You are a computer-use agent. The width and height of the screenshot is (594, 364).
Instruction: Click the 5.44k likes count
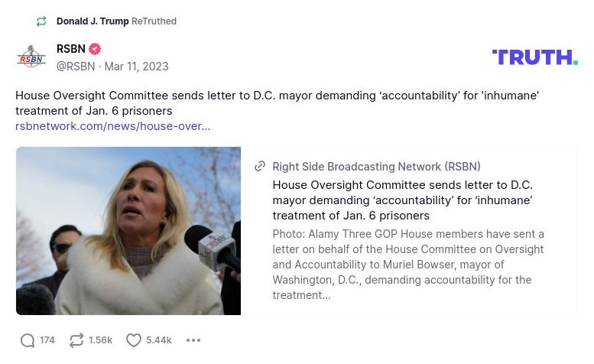(x=159, y=340)
